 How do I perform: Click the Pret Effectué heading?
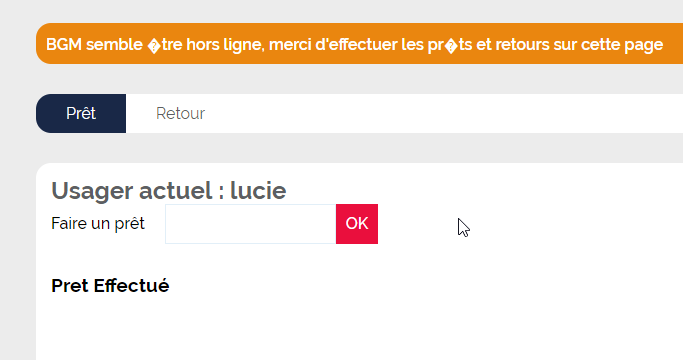(x=110, y=286)
